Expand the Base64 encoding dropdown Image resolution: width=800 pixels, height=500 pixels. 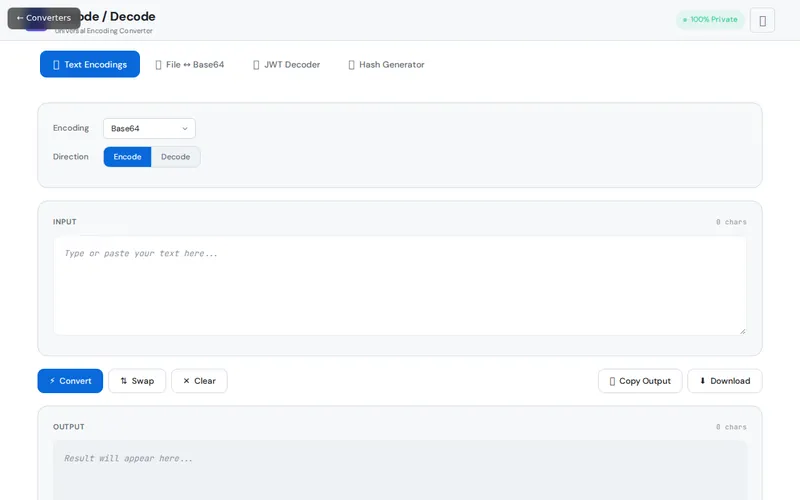149,129
